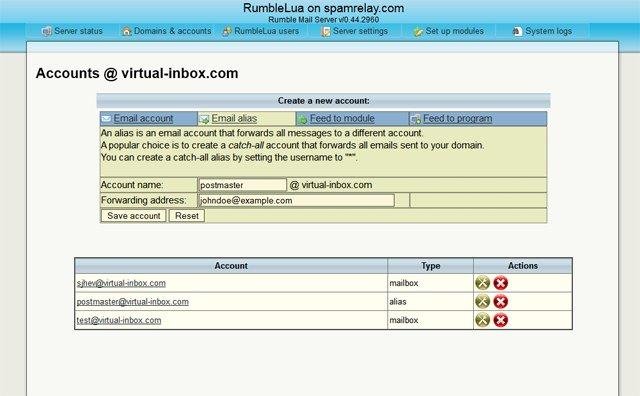Screen dimensions: 640x396
Task: Click the house icon for Domains & accounts
Action: click(x=127, y=31)
